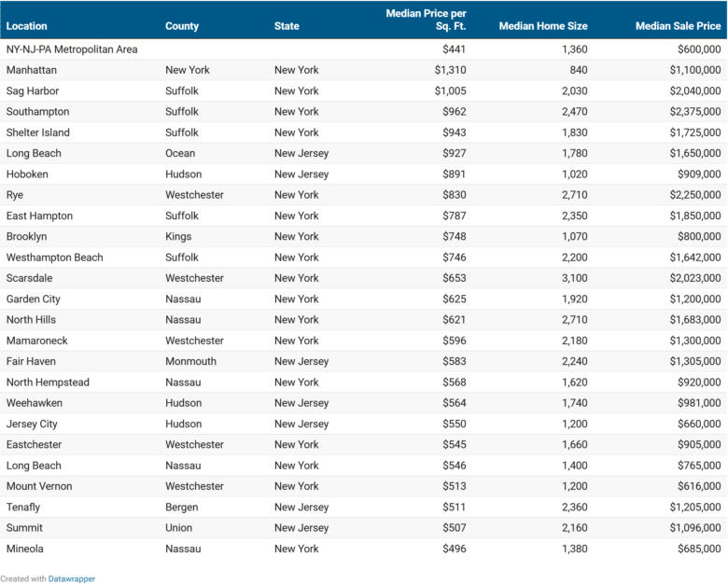Select the Ocean county cell
Image resolution: width=728 pixels, height=585 pixels.
(180, 153)
